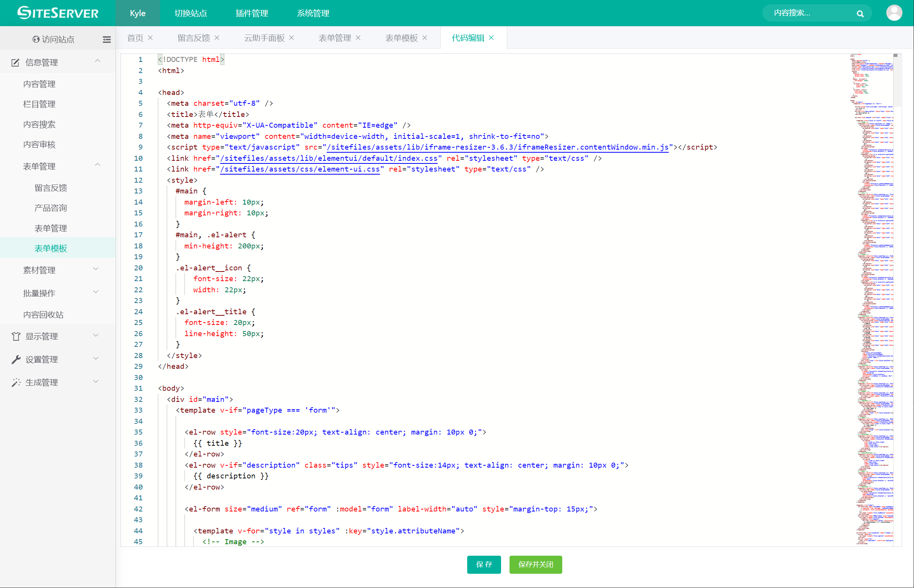The width and height of the screenshot is (914, 588).
Task: Open the user avatar menu
Action: (x=894, y=13)
